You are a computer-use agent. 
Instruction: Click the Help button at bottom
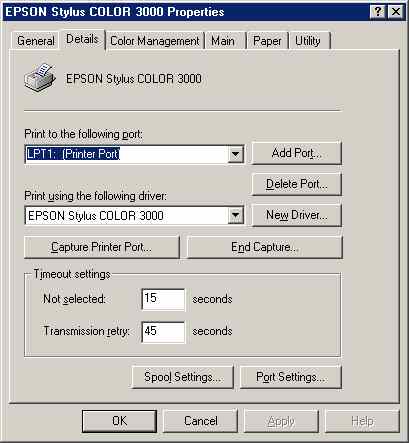pos(362,421)
